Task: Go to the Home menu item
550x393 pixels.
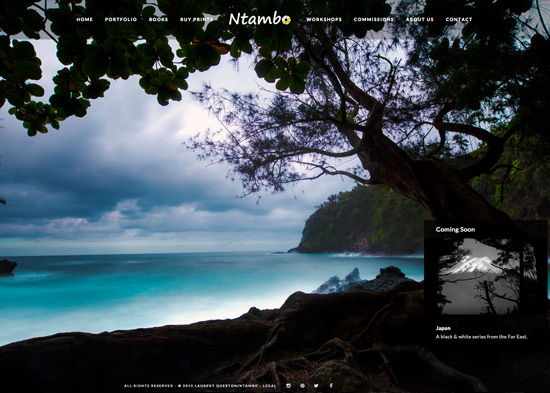Action: [85, 19]
